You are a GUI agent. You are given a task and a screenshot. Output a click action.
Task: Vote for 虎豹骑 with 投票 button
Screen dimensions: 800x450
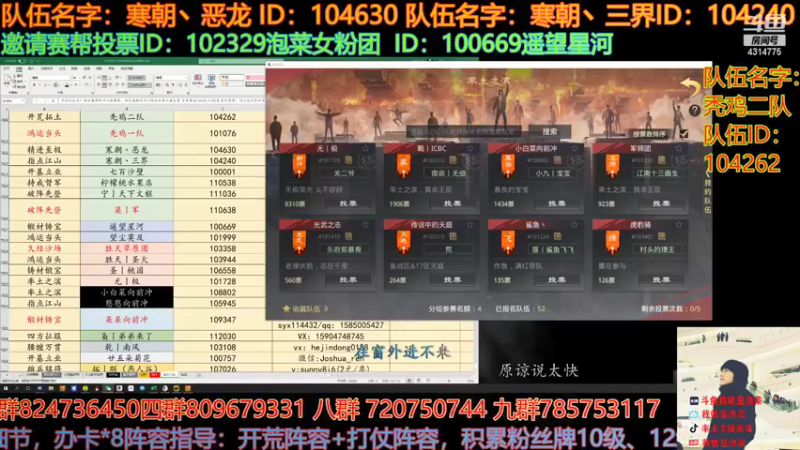[x=662, y=280]
